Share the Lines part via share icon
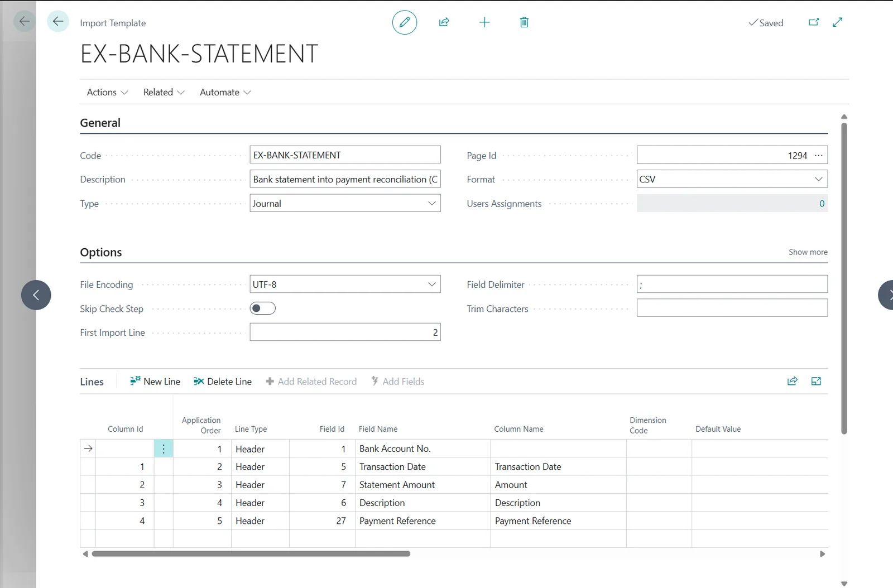This screenshot has width=893, height=588. (793, 381)
